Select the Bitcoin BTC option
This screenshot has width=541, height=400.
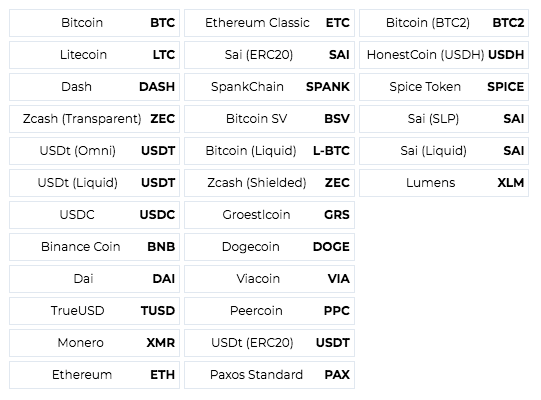[x=94, y=23]
